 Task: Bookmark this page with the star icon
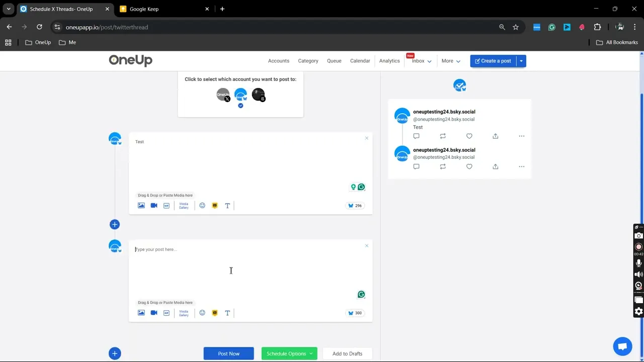(x=516, y=27)
